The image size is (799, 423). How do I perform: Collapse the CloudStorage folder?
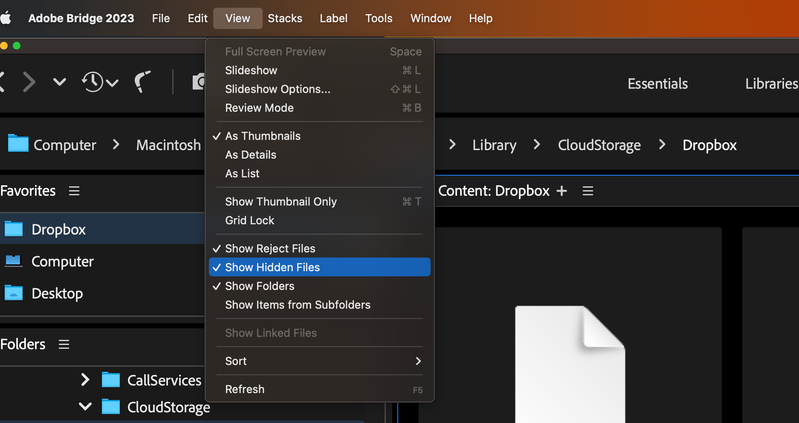pos(85,407)
